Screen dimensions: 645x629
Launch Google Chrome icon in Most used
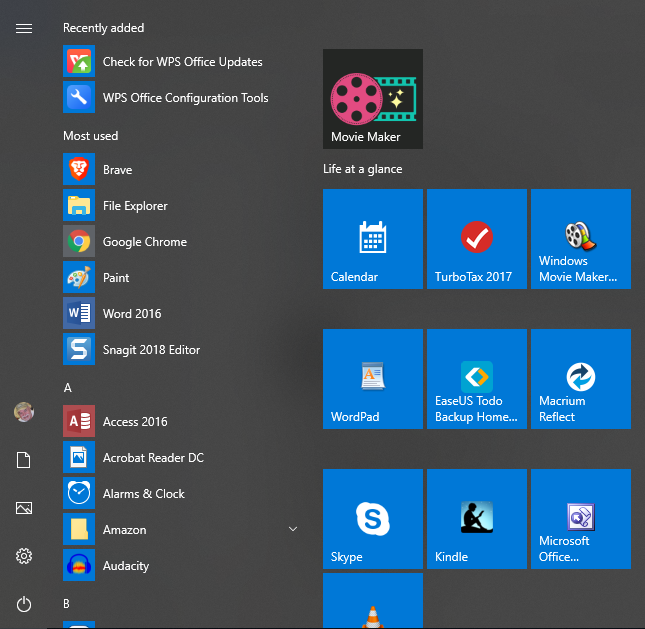click(x=79, y=241)
